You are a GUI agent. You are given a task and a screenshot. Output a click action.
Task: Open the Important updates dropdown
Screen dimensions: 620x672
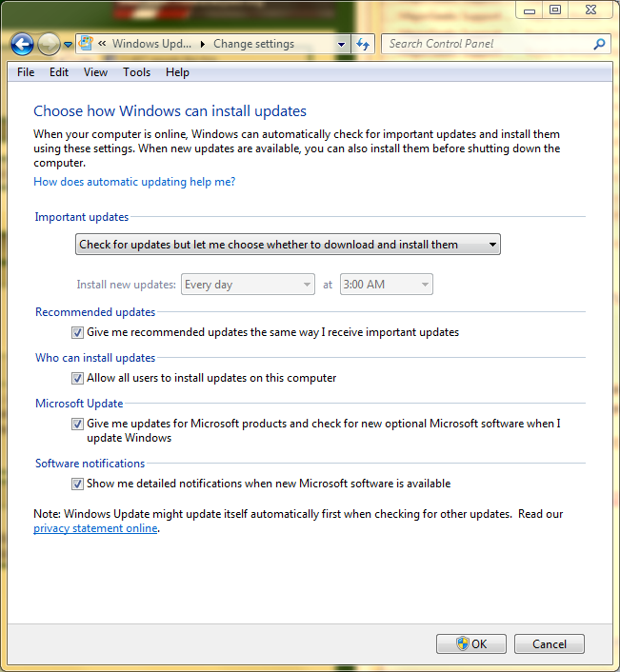click(288, 245)
